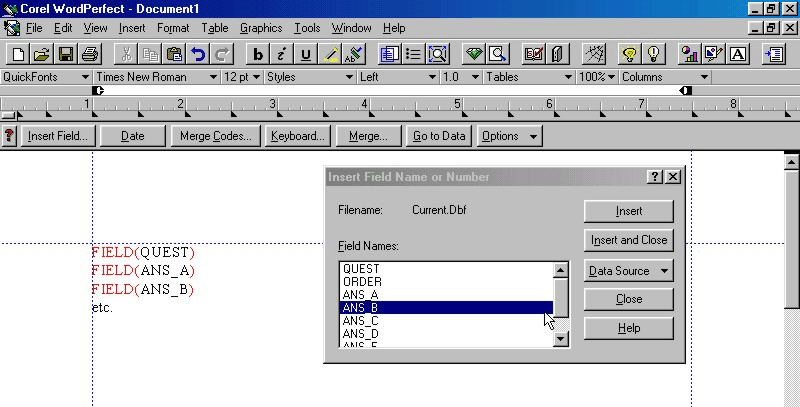Click the green diamond toolbar icon
Image resolution: width=800 pixels, height=407 pixels.
(474, 54)
